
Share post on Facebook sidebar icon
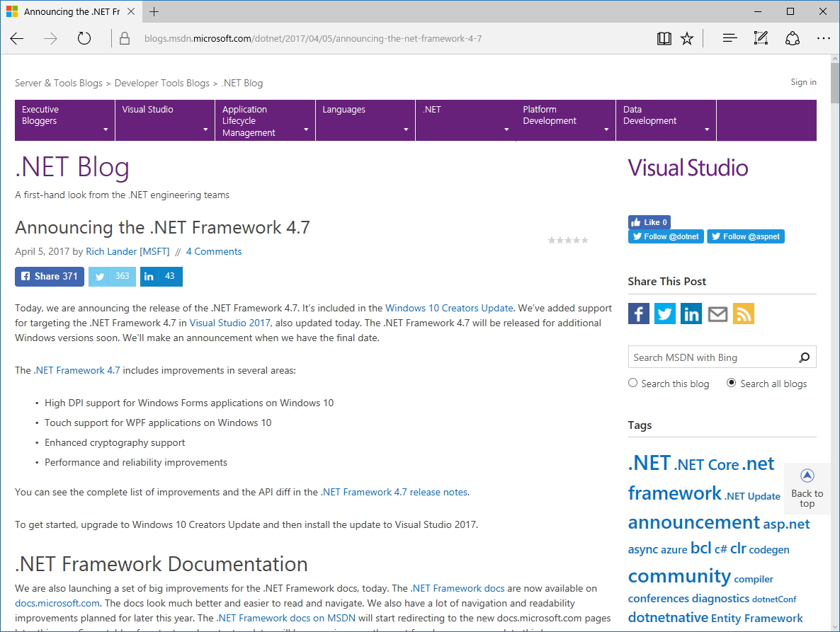click(639, 314)
